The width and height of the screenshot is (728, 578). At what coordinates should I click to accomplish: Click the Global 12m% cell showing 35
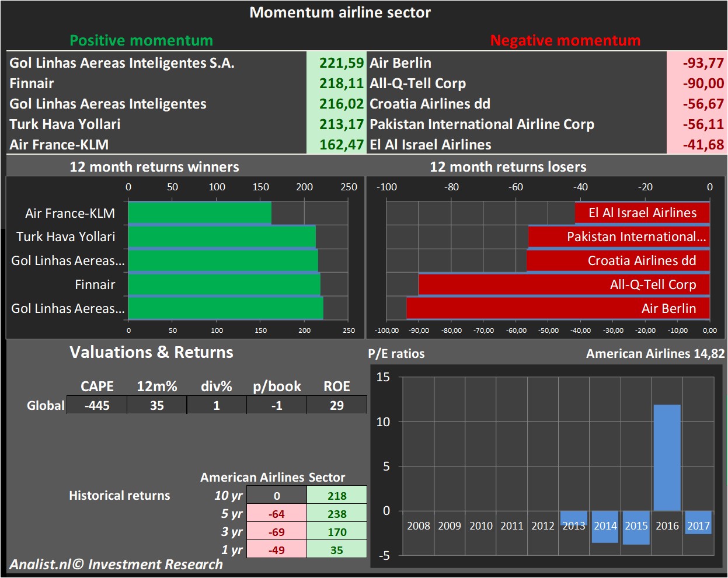[157, 405]
